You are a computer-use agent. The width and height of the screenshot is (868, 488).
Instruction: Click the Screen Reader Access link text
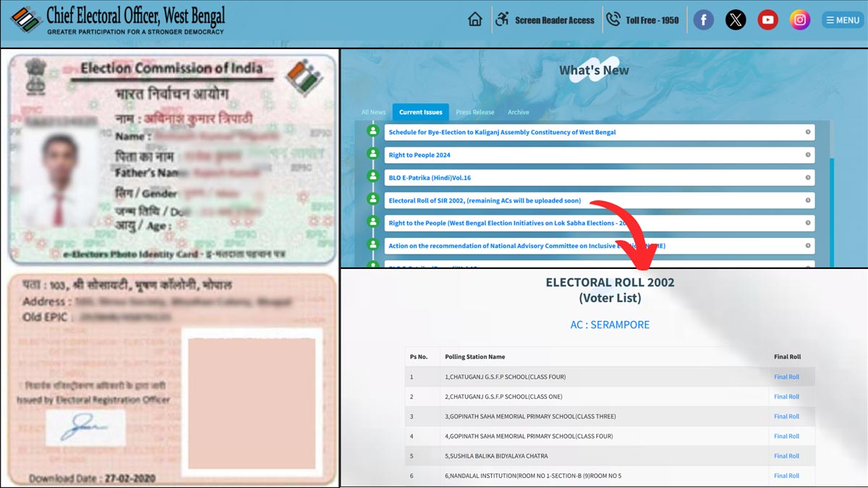tap(554, 20)
